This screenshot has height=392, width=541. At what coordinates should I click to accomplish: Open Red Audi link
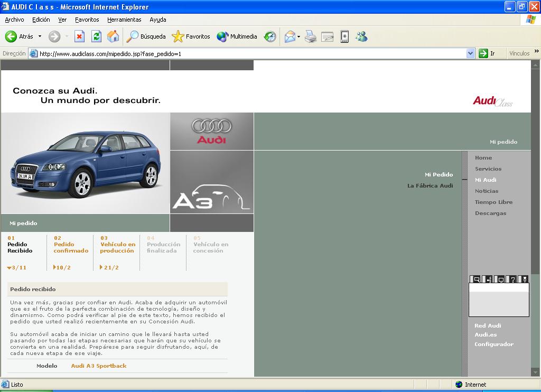pos(488,325)
